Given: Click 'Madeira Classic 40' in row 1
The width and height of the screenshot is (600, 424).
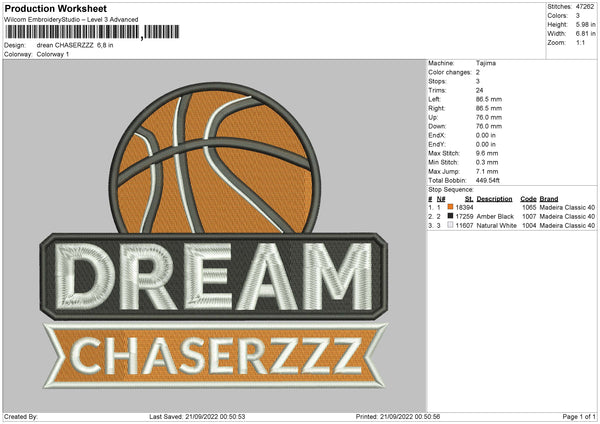Looking at the screenshot, I should click(567, 207).
